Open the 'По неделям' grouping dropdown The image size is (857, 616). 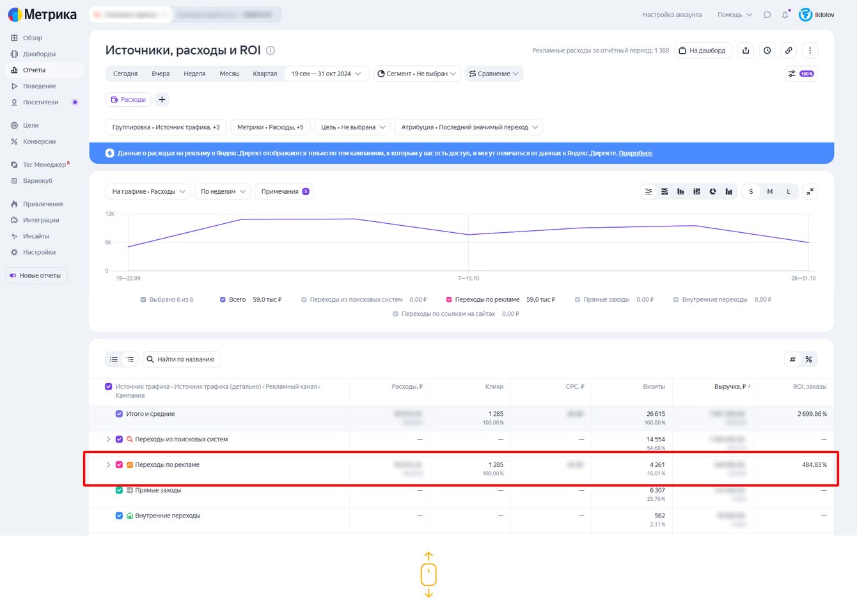point(222,192)
